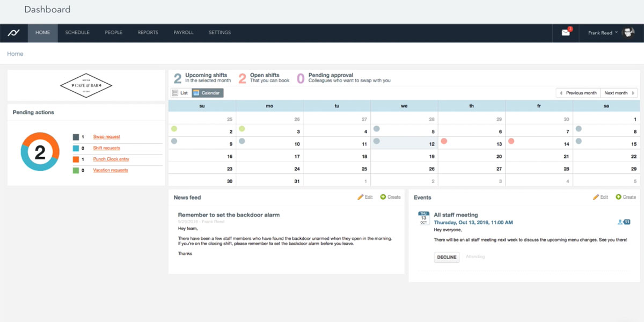Decline the All staff meeting

pyautogui.click(x=446, y=257)
